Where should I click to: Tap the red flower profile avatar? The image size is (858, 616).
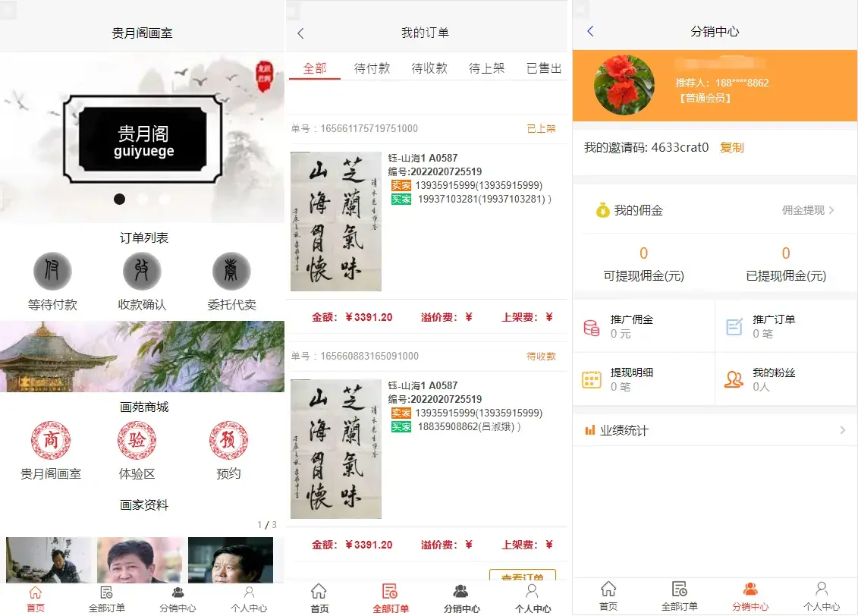[x=624, y=85]
